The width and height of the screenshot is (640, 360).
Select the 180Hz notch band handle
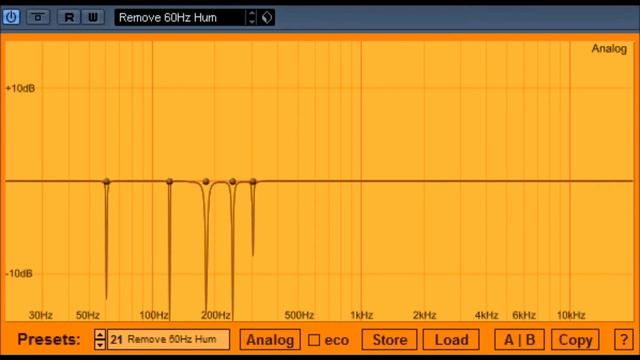click(206, 181)
